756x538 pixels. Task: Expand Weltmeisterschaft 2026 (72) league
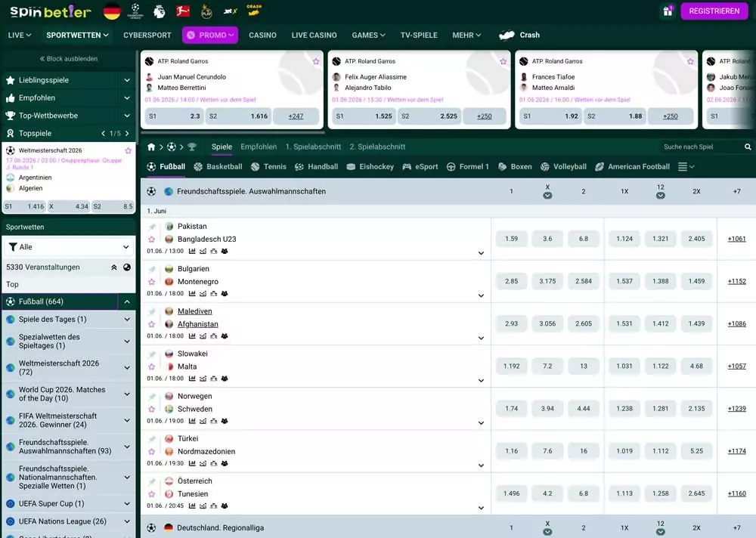click(x=127, y=367)
